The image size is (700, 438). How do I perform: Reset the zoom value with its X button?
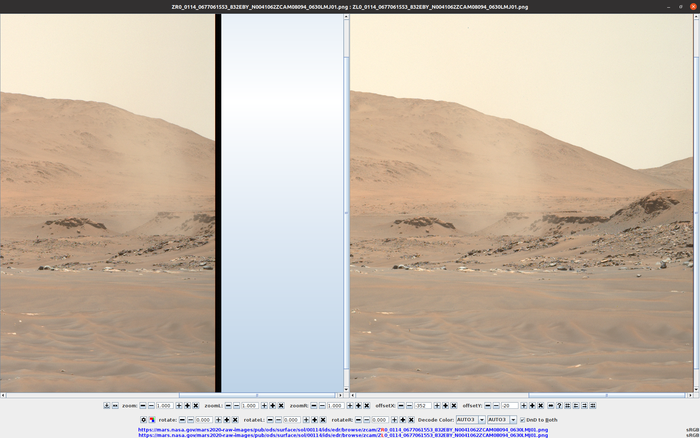(x=196, y=406)
